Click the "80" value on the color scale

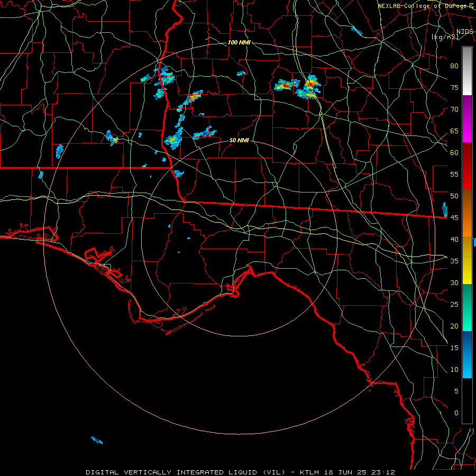tap(454, 66)
